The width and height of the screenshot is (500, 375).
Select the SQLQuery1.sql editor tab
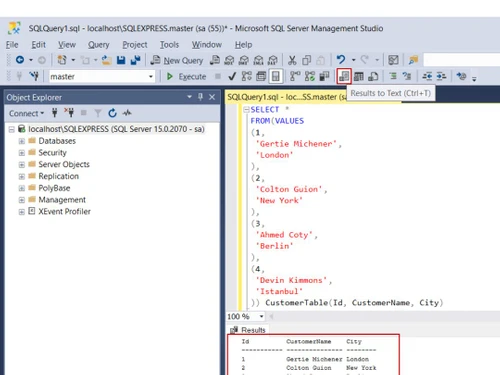click(286, 97)
